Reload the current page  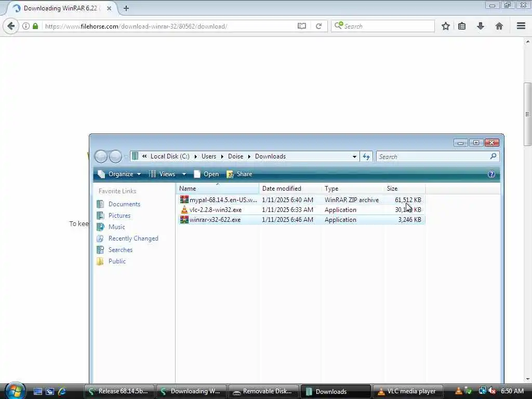[x=318, y=26]
